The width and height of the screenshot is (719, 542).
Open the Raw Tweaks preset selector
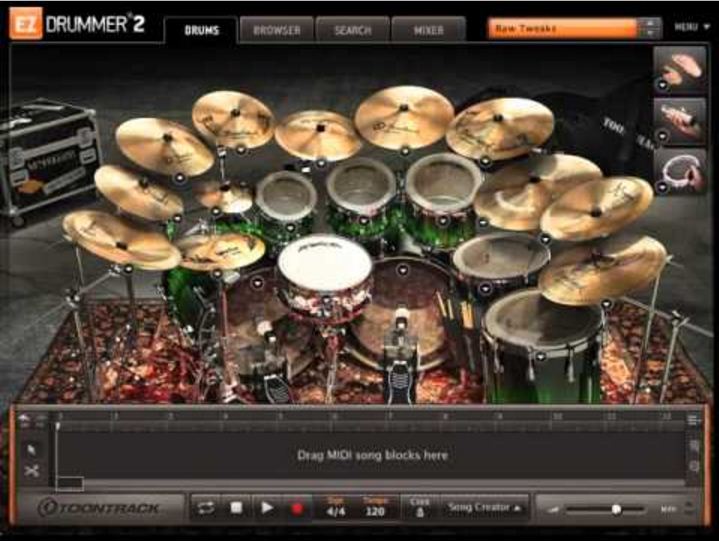point(563,28)
